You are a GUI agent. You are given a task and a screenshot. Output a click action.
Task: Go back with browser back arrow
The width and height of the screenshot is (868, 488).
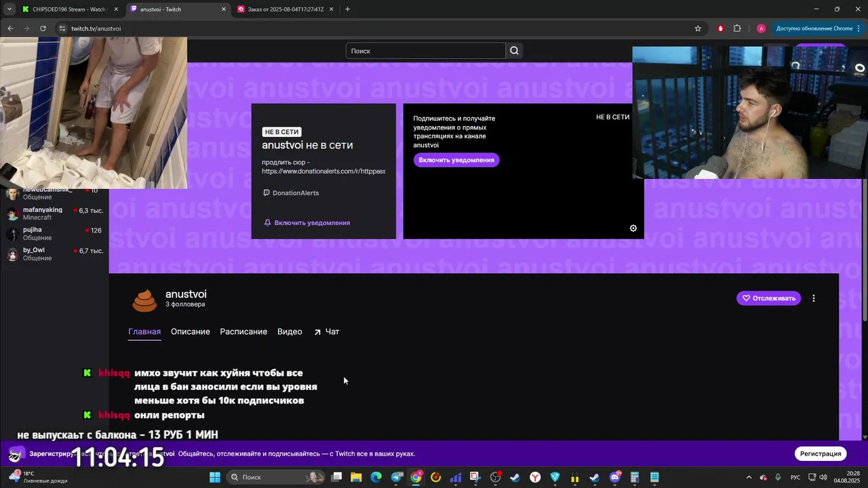tap(10, 28)
